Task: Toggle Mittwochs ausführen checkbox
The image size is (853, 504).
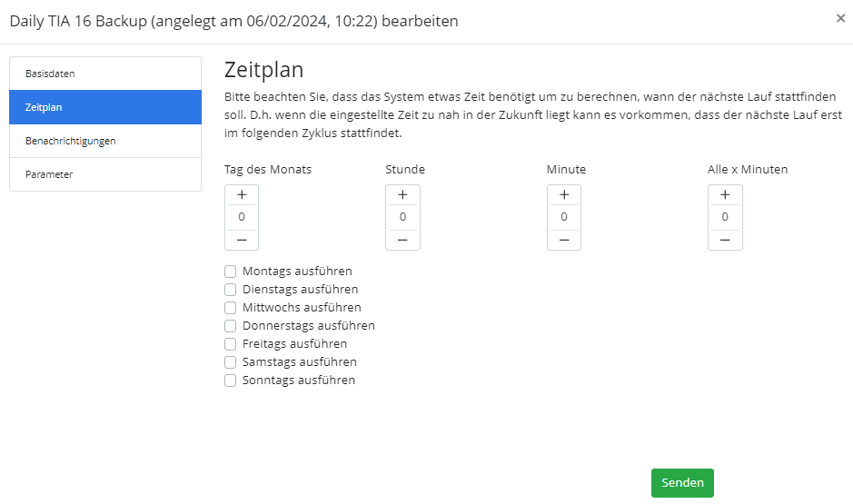Action: pyautogui.click(x=231, y=308)
